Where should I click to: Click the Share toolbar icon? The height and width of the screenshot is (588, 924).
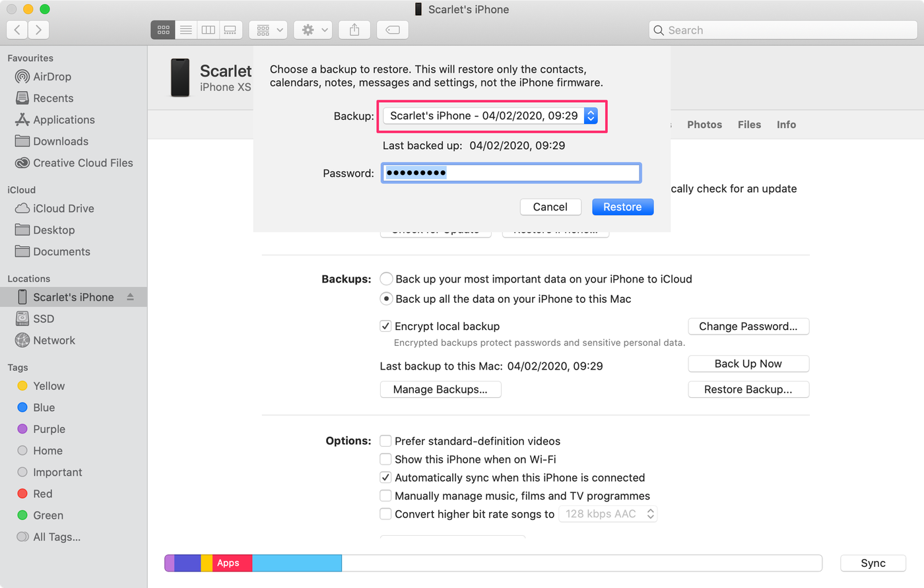click(x=354, y=30)
